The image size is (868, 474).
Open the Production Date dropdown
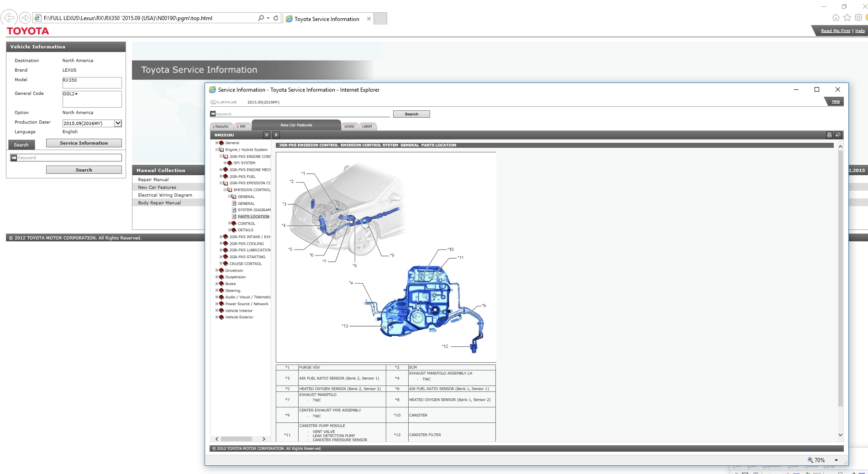pyautogui.click(x=118, y=123)
